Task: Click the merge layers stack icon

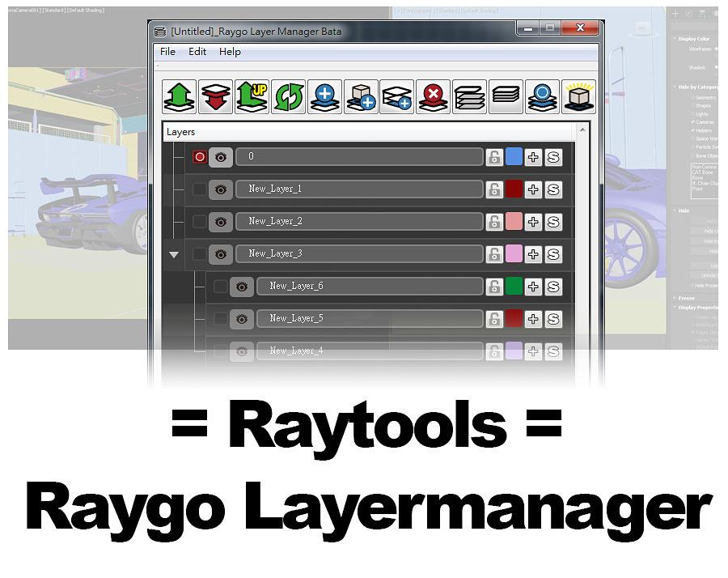Action: point(470,96)
